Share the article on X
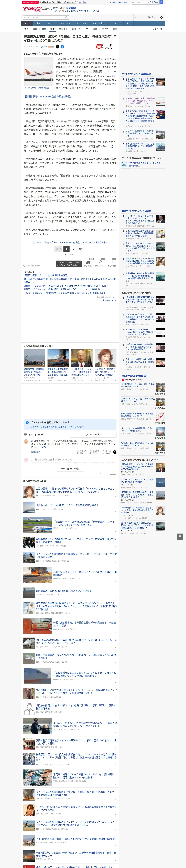This screenshot has width=186, height=868. pos(57,47)
